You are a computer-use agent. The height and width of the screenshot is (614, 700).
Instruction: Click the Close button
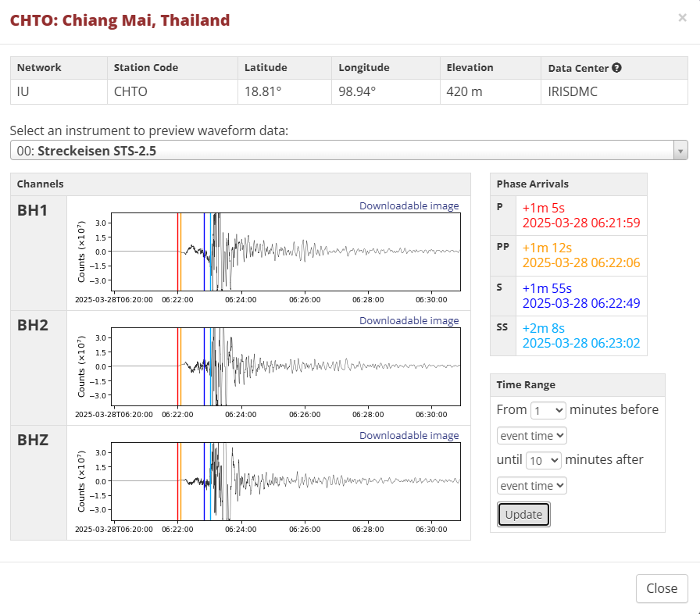[x=661, y=588]
